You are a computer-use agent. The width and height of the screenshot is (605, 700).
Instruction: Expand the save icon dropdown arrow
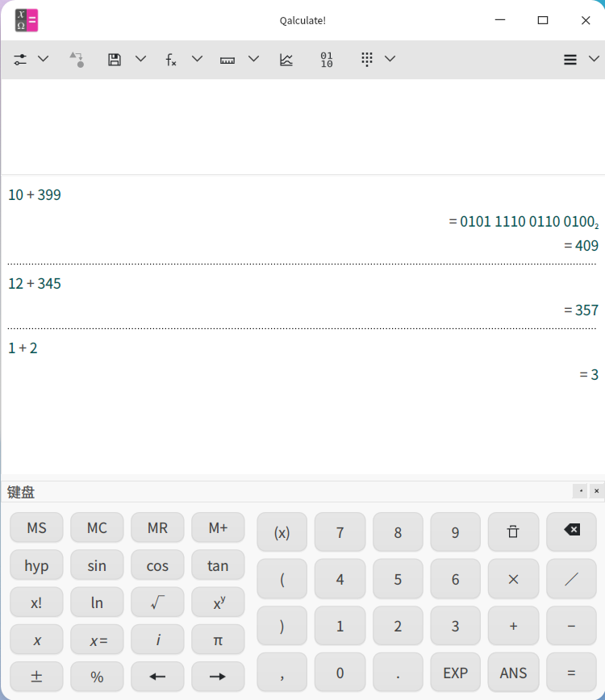[140, 59]
